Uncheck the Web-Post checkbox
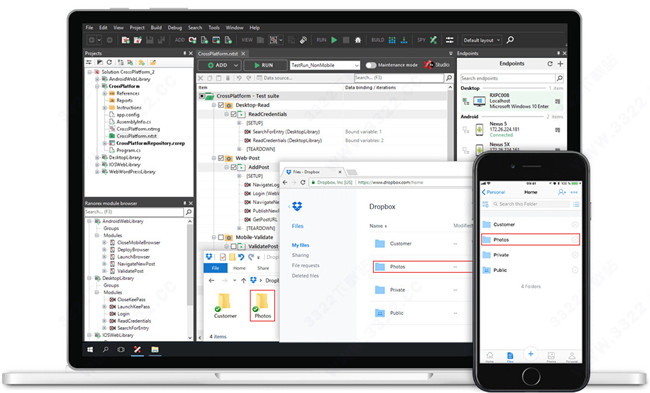The height and width of the screenshot is (393, 650). point(221,158)
